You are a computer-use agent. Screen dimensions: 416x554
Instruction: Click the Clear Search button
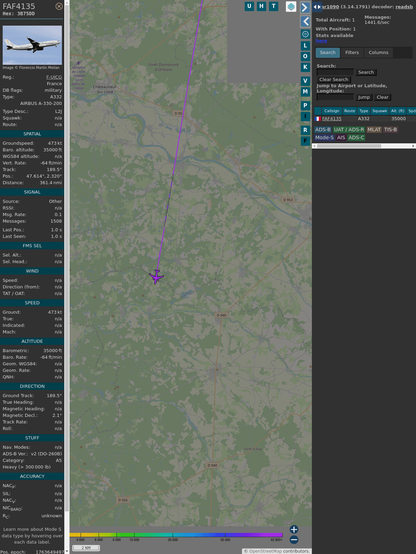(x=334, y=79)
